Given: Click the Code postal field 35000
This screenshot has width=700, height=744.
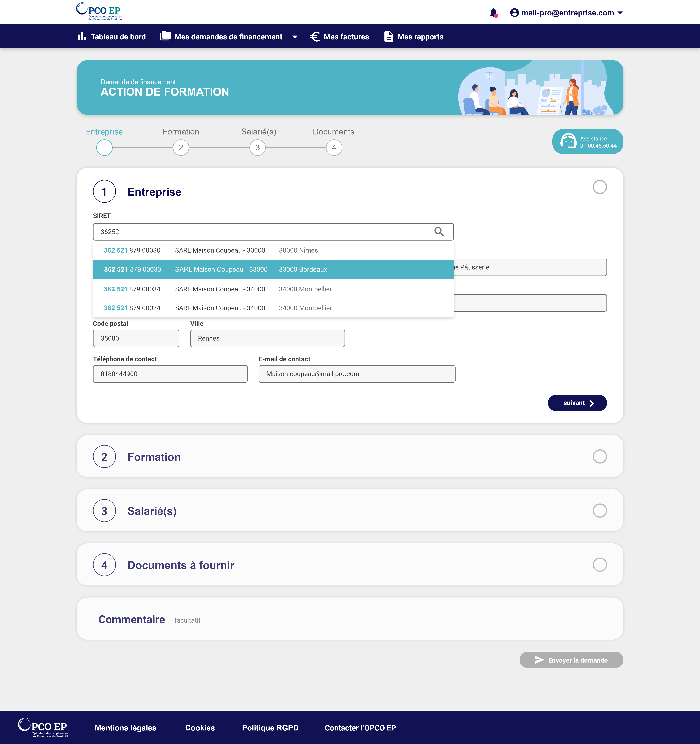Looking at the screenshot, I should 136,338.
